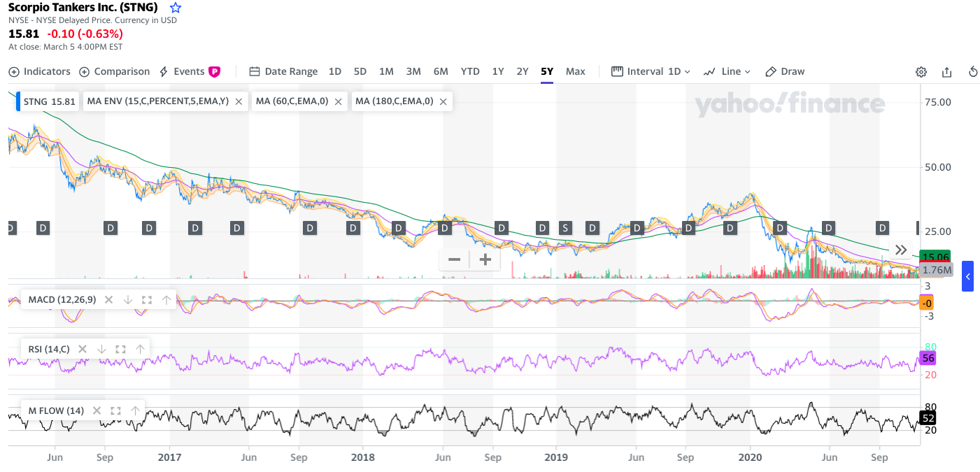The image size is (980, 472).
Task: Edit the MA (180,C,EMA,0) indicator label
Action: pyautogui.click(x=394, y=101)
